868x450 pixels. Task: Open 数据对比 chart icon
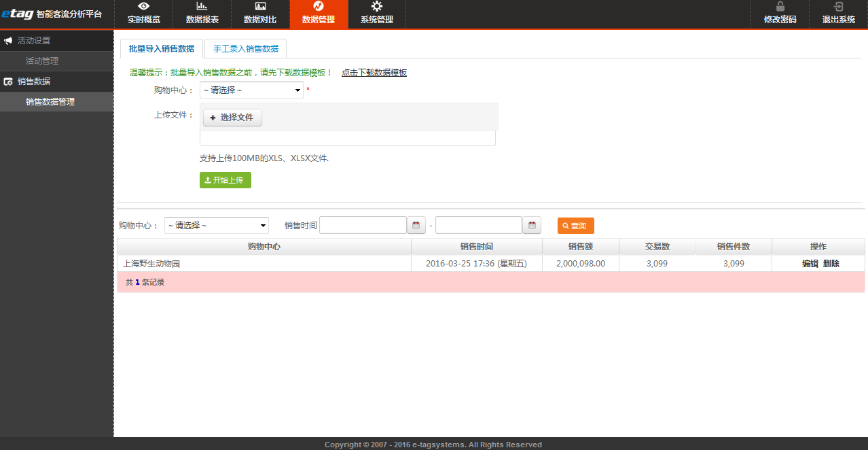(x=260, y=6)
